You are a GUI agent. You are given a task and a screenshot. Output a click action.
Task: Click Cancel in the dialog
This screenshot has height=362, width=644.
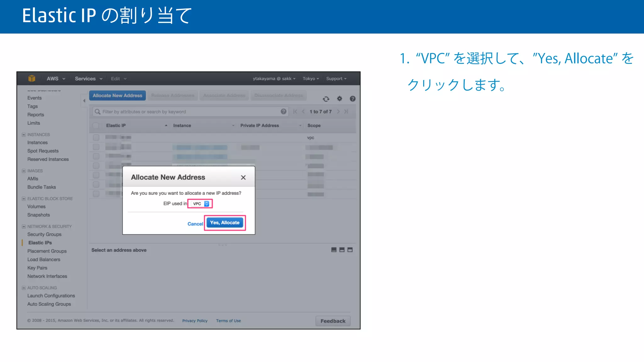195,224
